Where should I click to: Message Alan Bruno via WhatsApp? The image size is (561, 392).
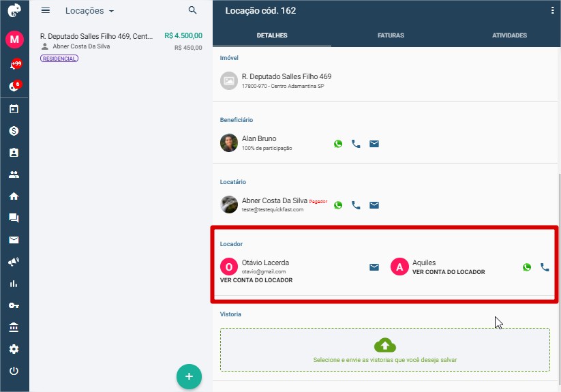[338, 144]
